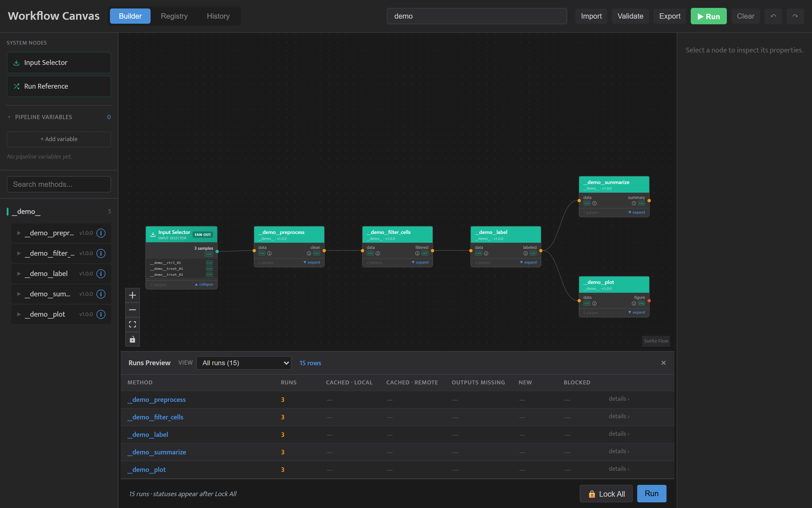Click info icon beside labeled output on label node

coord(526,253)
